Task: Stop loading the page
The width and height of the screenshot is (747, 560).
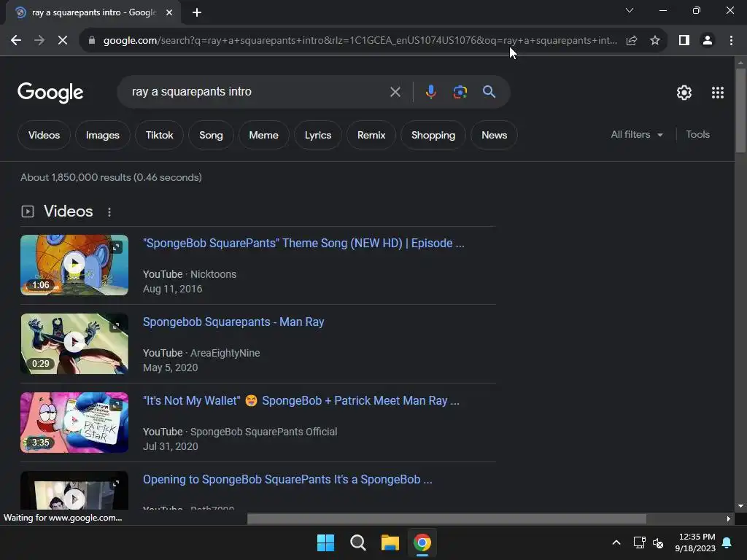Action: [63, 41]
